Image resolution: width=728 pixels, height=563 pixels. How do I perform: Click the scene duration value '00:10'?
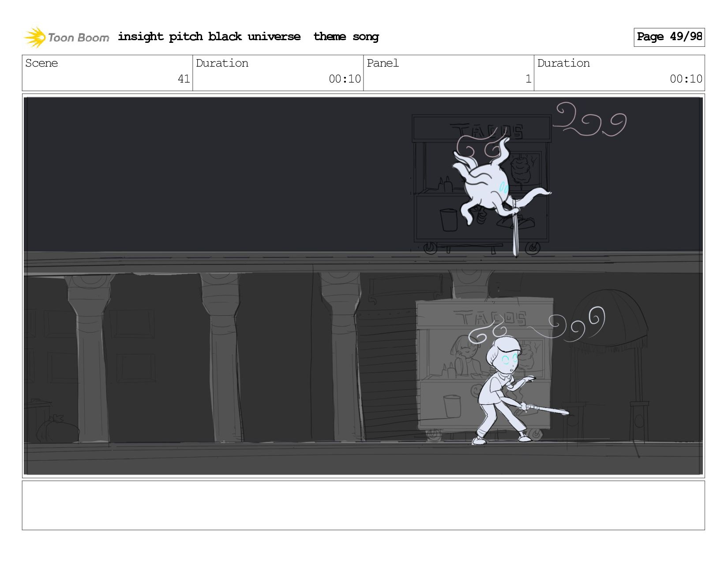click(x=345, y=79)
